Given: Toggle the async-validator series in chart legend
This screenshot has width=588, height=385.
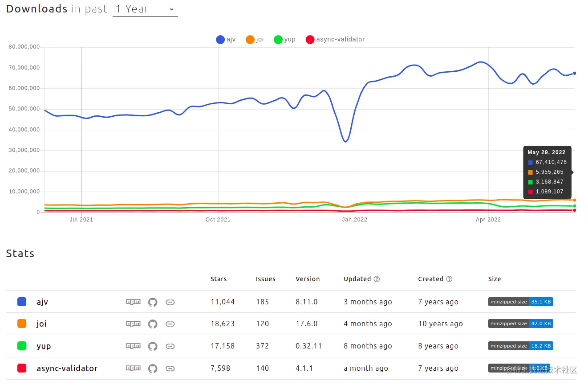Looking at the screenshot, I should 335,40.
